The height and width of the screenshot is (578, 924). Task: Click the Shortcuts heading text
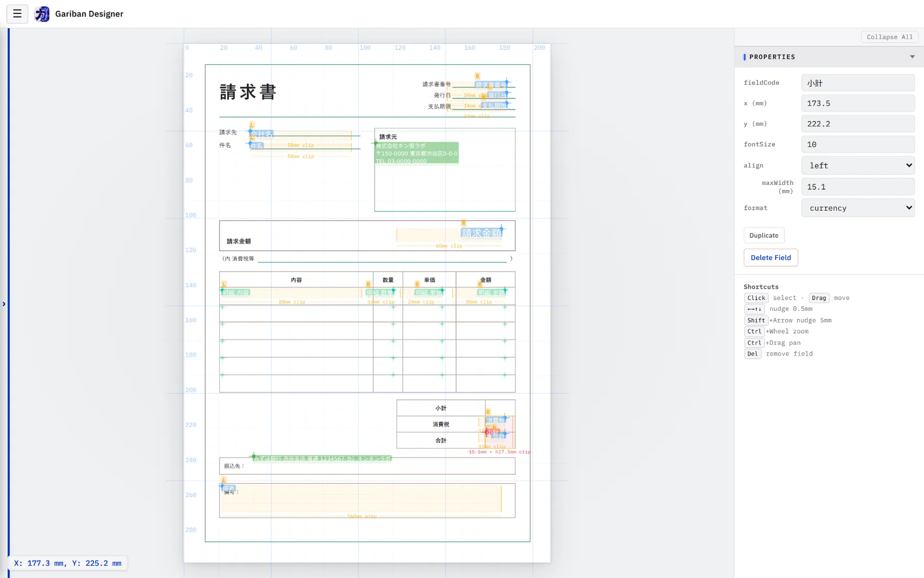761,287
